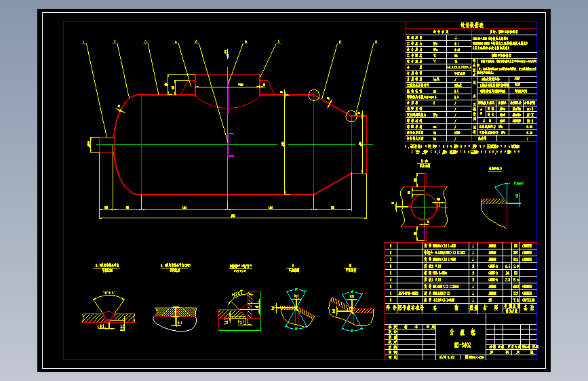Viewport: 588px width, 381px height.
Task: Click the rightmost callout leader number at top
Action: [x=376, y=42]
